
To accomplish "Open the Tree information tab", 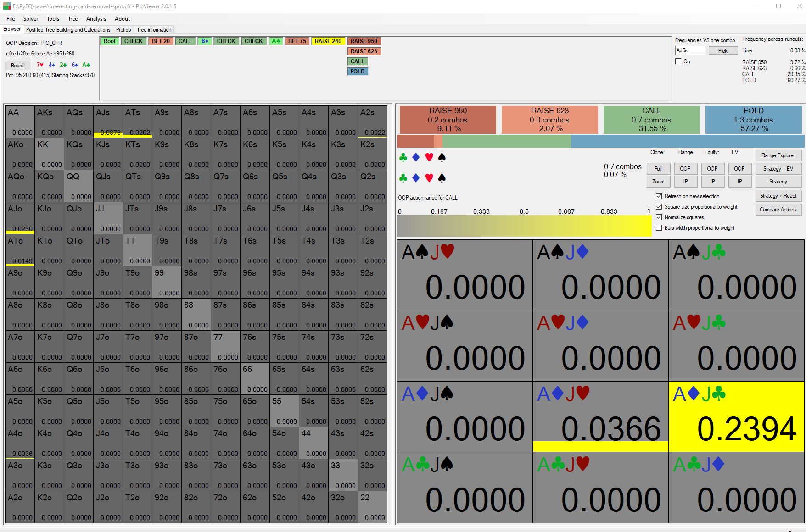I will (x=154, y=30).
